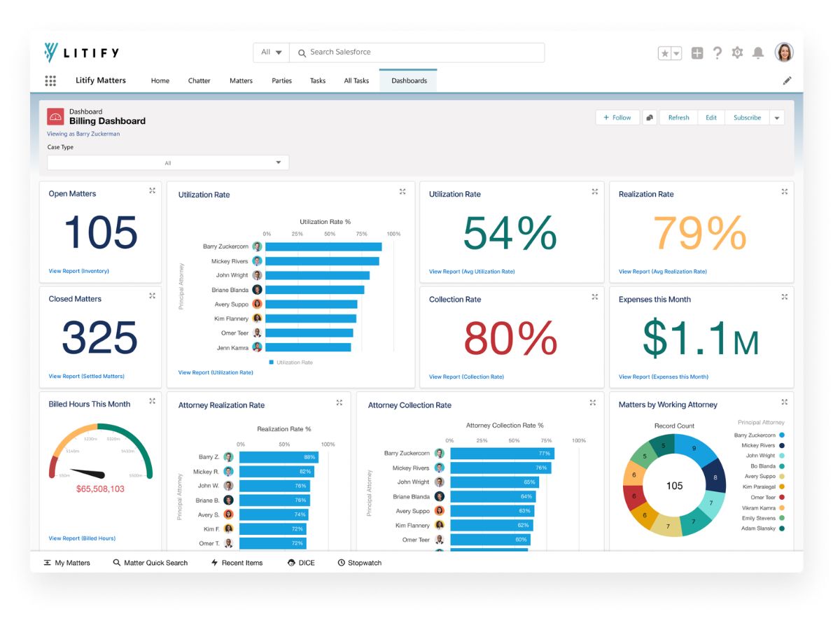Expand Billed Hours This Month widget
Viewport: 840px width, 630px height.
(152, 401)
